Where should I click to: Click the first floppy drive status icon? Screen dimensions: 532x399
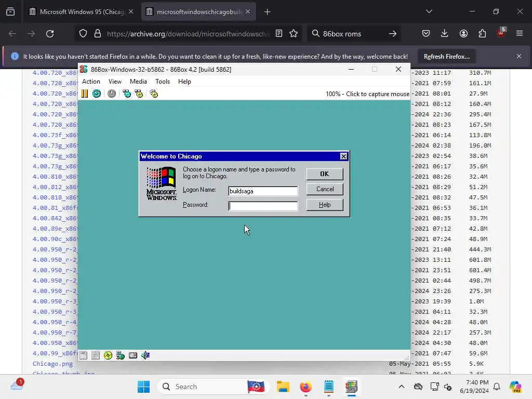pyautogui.click(x=83, y=355)
